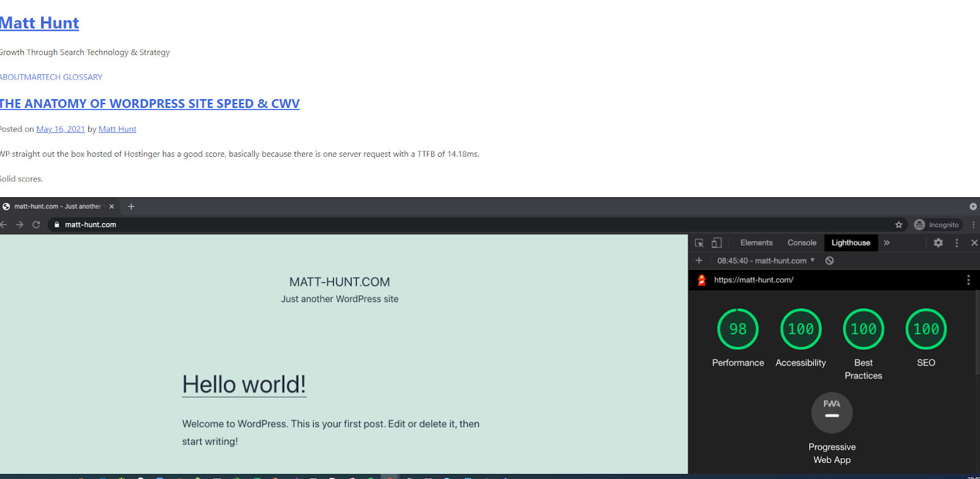
Task: Open the report selector 08:45:40 dropdown
Action: tap(766, 260)
